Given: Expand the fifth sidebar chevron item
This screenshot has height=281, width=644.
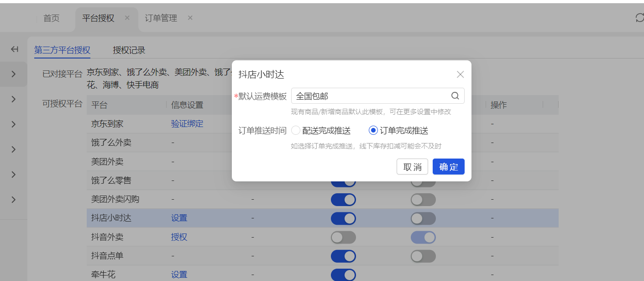Looking at the screenshot, I should point(14,175).
